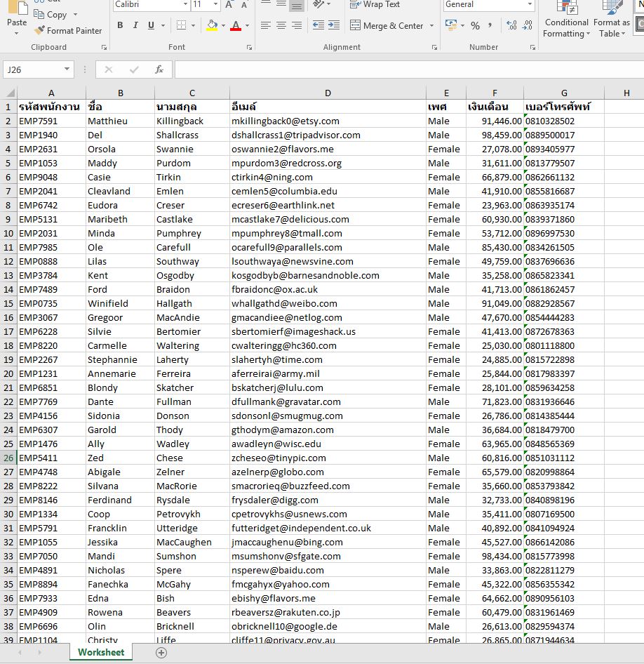The image size is (644, 664).
Task: Select the Worksheet tab
Action: [101, 652]
